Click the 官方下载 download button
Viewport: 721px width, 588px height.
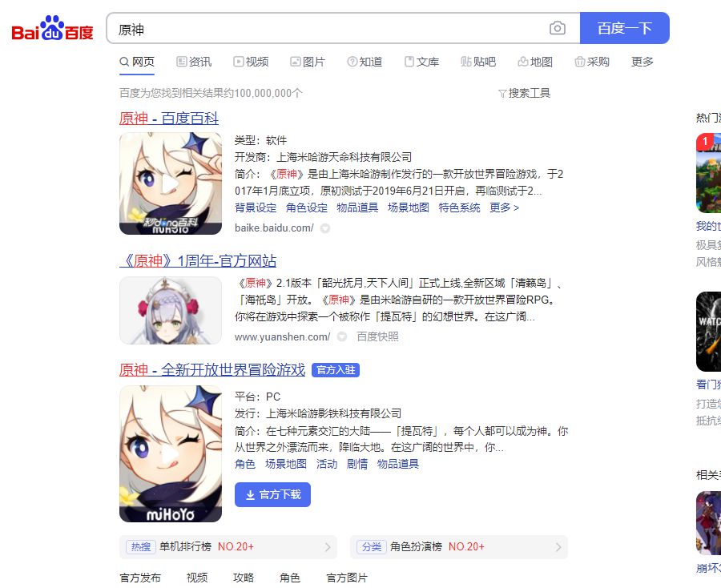pyautogui.click(x=272, y=495)
